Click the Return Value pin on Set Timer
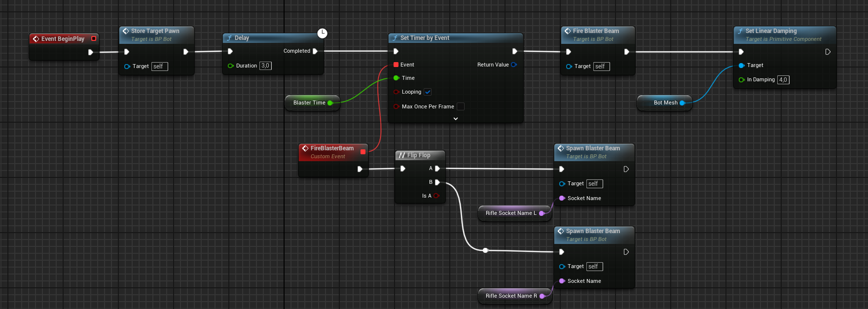The image size is (868, 309). tap(514, 65)
